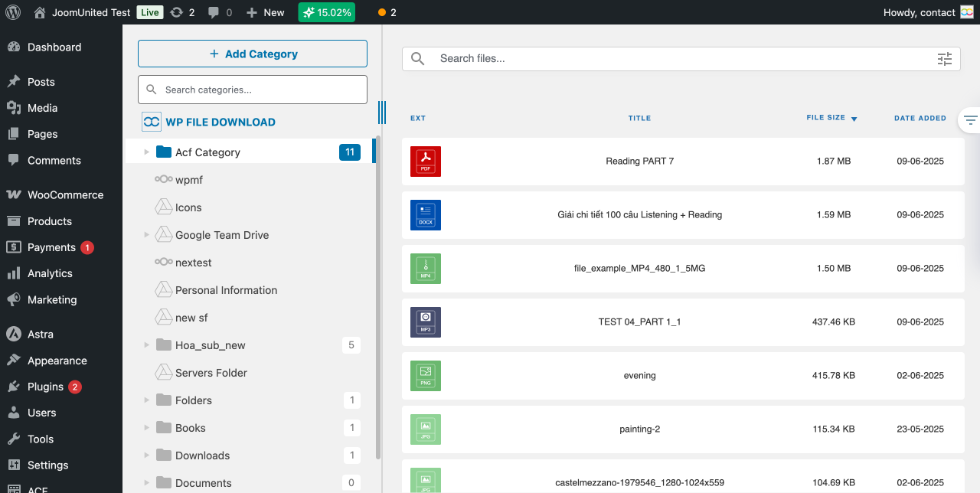
Task: Click the category panel resize handle
Action: pos(381,113)
